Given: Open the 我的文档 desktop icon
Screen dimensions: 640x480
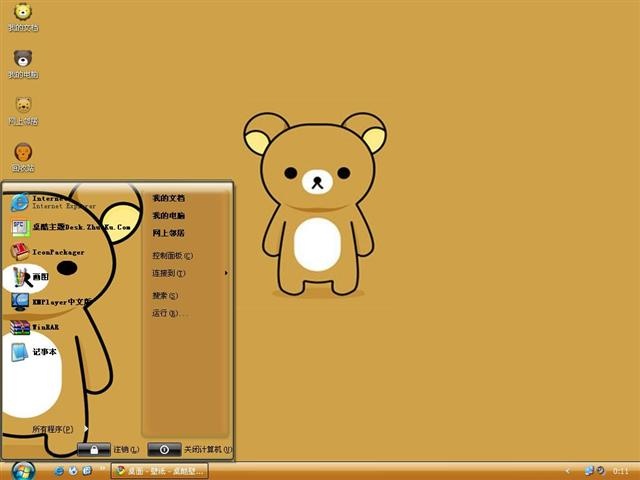Looking at the screenshot, I should [23, 17].
